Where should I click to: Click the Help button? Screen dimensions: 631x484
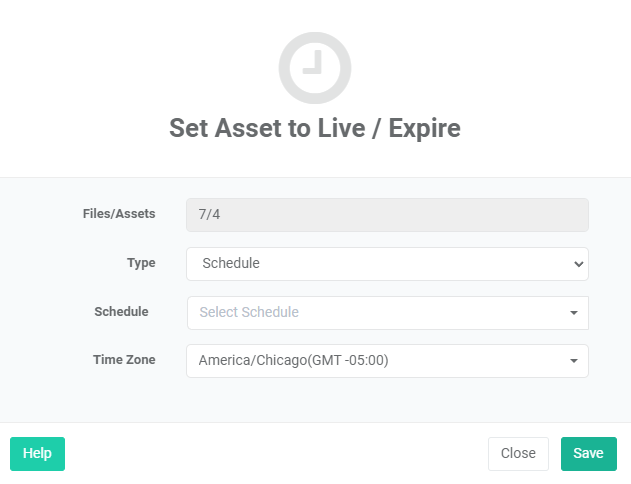pos(37,454)
